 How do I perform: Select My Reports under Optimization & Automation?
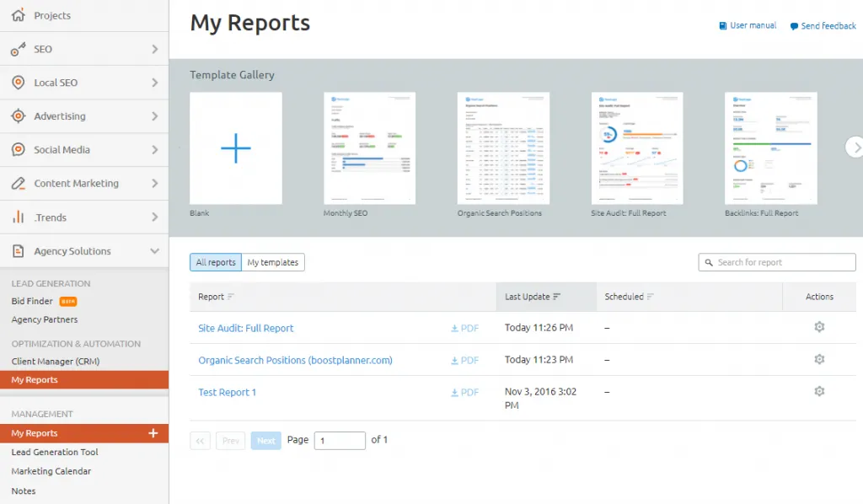pos(84,379)
